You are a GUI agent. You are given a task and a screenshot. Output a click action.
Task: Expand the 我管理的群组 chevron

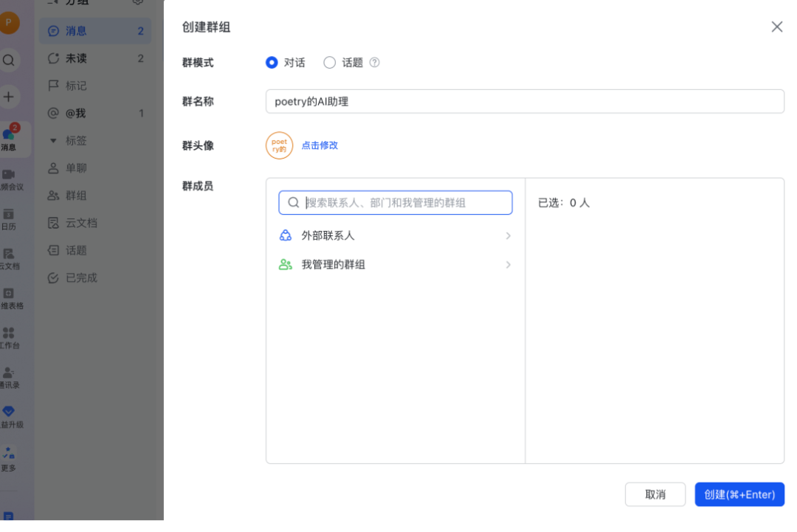[x=508, y=265]
